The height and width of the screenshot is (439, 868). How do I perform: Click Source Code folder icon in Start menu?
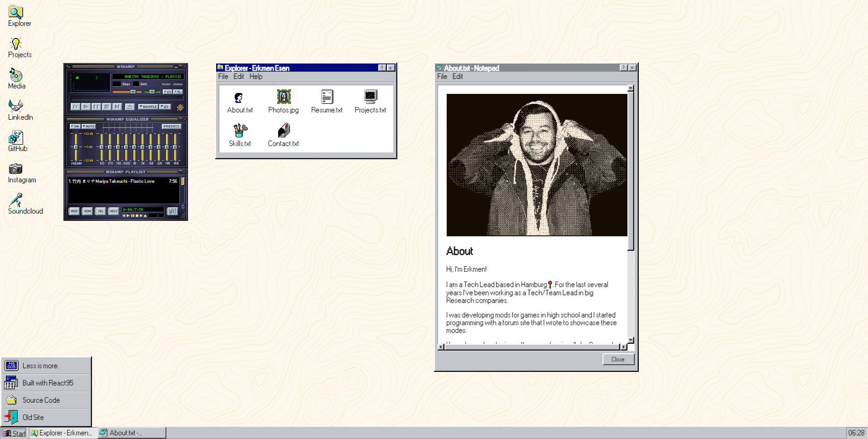tap(11, 400)
